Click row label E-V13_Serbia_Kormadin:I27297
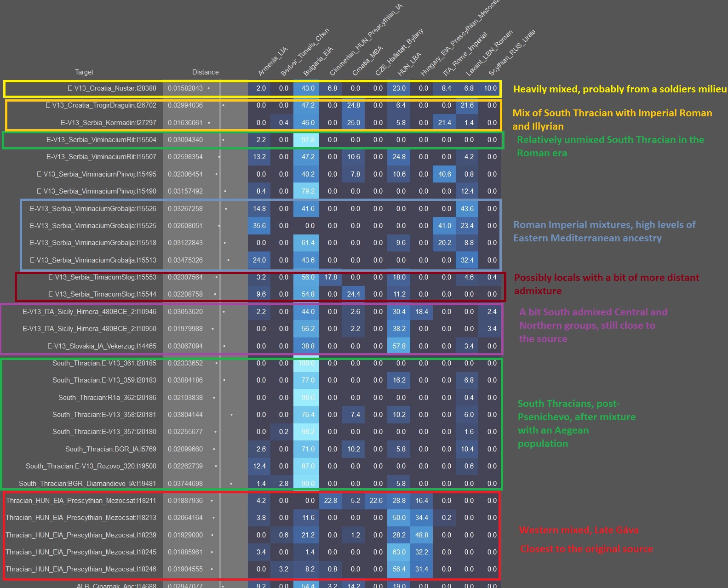Image resolution: width=728 pixels, height=588 pixels. [x=109, y=123]
